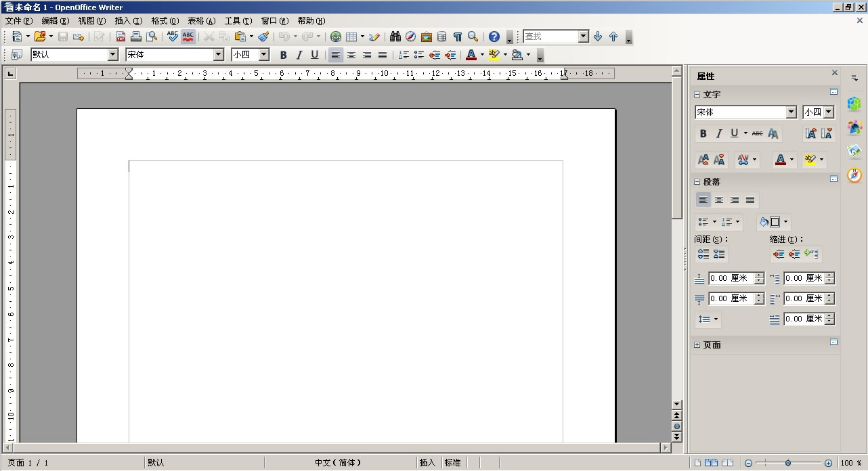Open Find & Replace with the binoculars icon

395,37
